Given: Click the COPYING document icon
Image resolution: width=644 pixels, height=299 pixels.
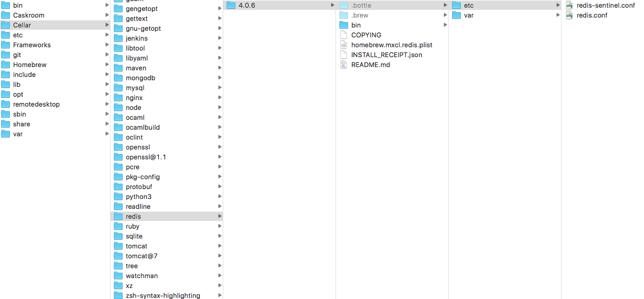Looking at the screenshot, I should click(x=344, y=35).
